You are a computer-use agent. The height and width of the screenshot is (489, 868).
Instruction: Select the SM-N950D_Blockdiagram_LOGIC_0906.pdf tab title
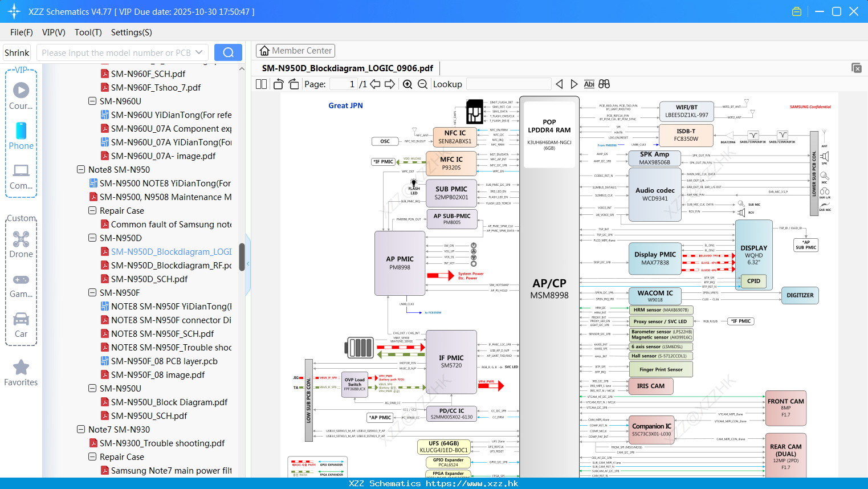tap(347, 68)
